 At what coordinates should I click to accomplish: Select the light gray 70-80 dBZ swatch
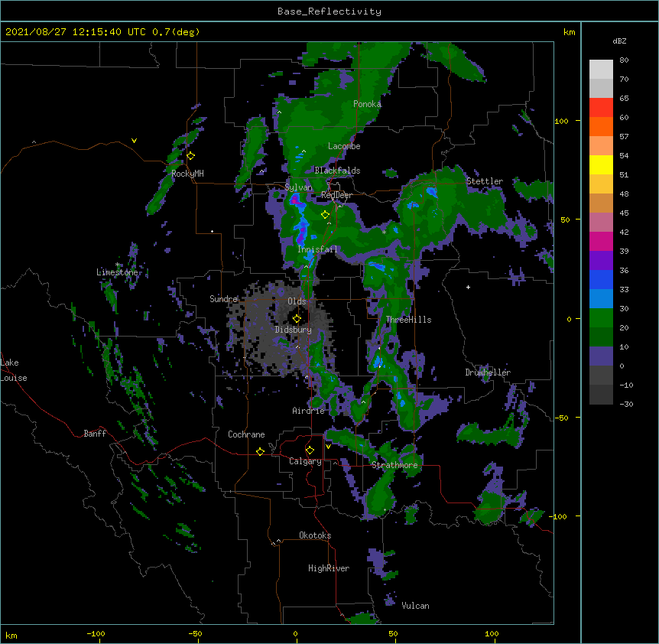pos(601,70)
